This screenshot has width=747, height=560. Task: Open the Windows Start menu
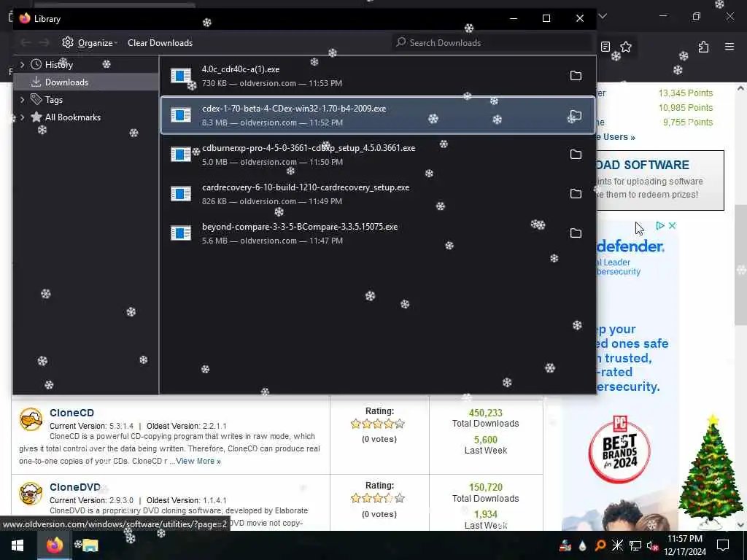[x=18, y=545]
